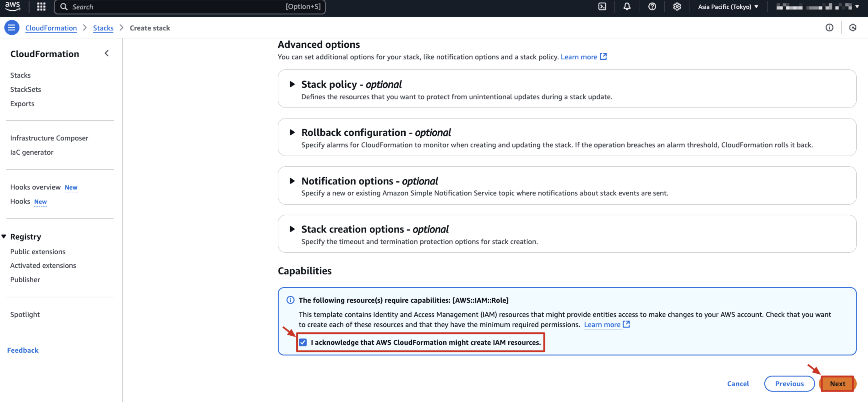This screenshot has height=402, width=868.
Task: Open Infrastructure Composer from the sidebar
Action: 49,138
